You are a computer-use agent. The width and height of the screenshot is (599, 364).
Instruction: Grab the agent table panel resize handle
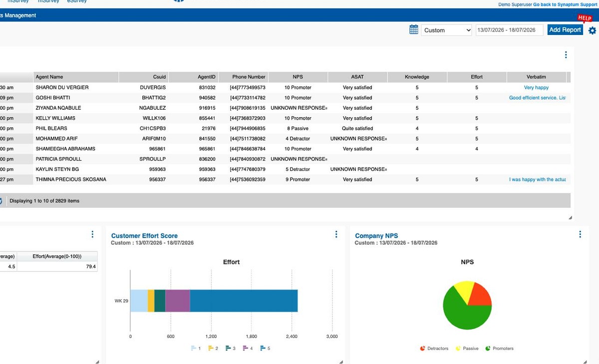click(x=570, y=218)
